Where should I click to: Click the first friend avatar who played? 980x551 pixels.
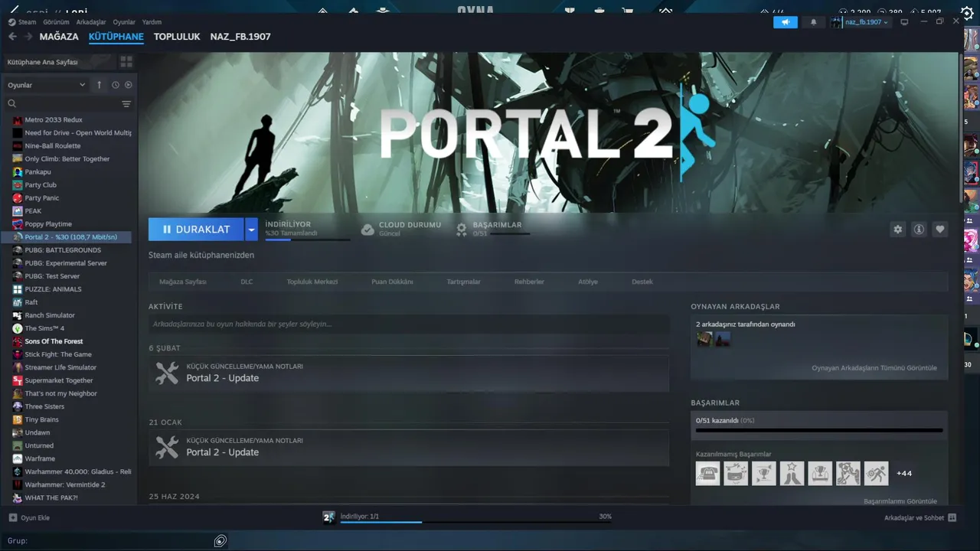coord(704,339)
